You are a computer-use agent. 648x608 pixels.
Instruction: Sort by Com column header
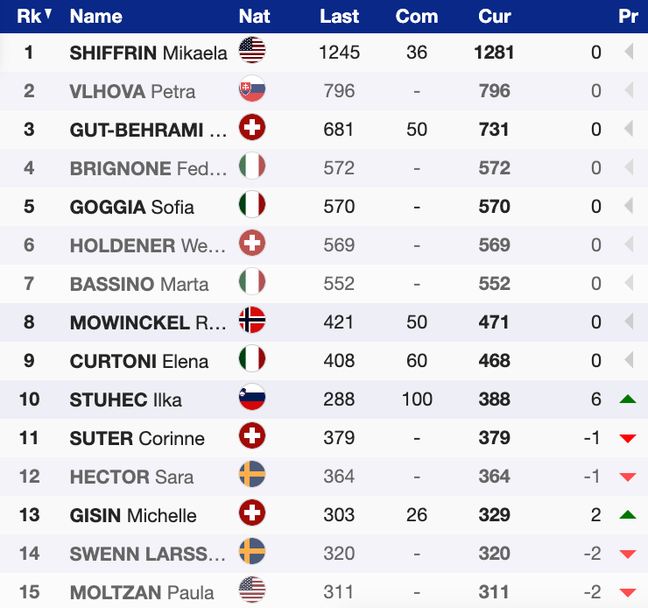[x=416, y=16]
